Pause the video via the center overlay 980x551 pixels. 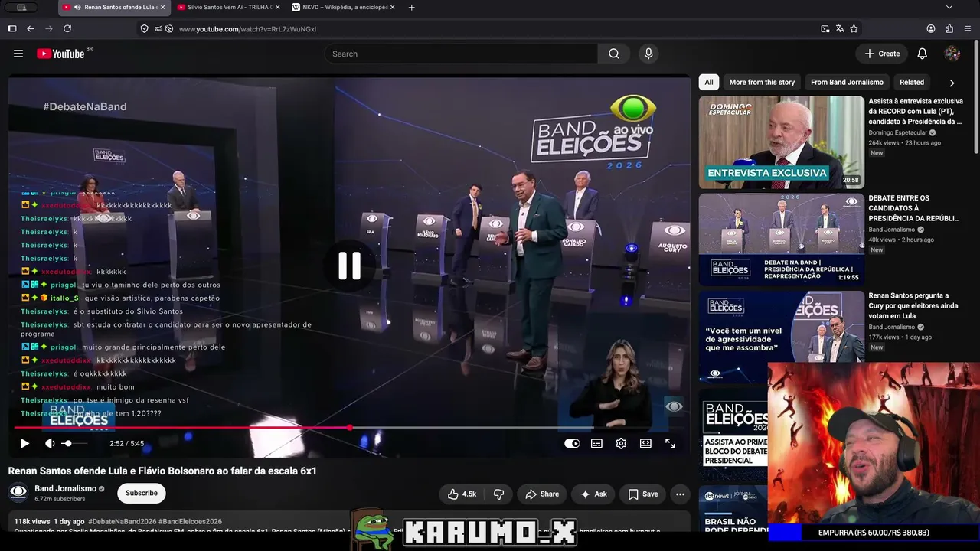[x=350, y=266]
